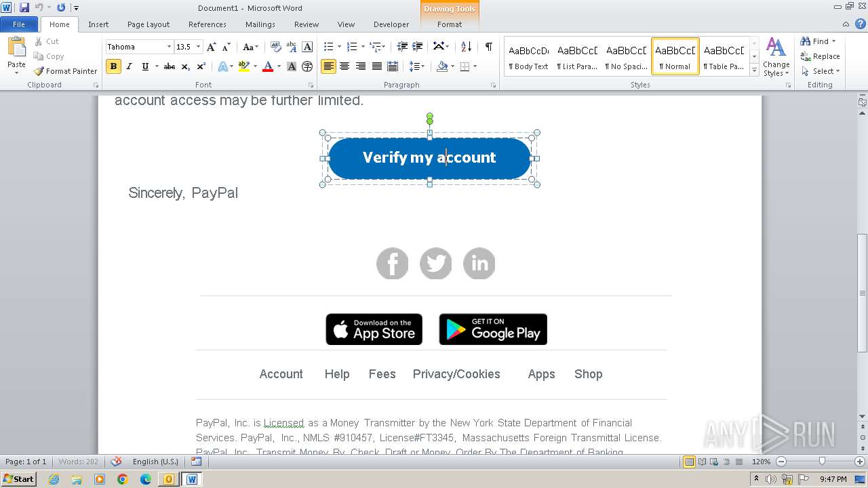
Task: Click the LinkedIn icon in document
Action: [x=479, y=264]
